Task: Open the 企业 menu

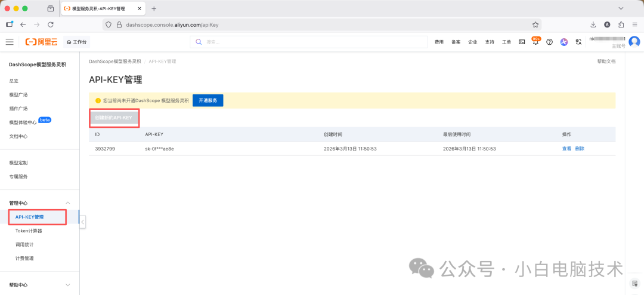Action: 473,42
